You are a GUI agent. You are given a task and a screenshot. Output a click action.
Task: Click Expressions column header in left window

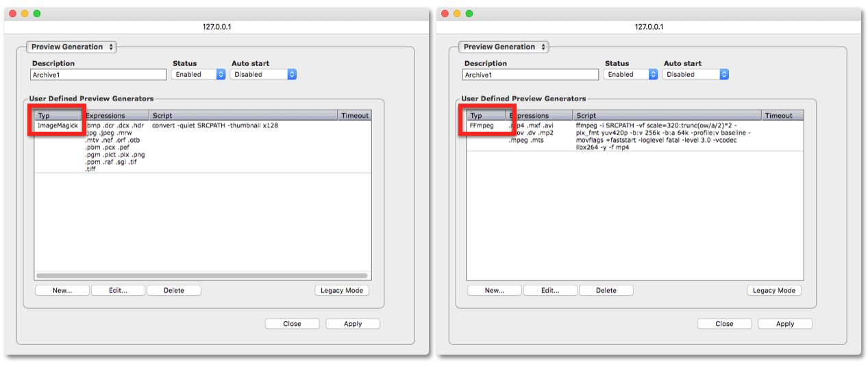point(116,115)
